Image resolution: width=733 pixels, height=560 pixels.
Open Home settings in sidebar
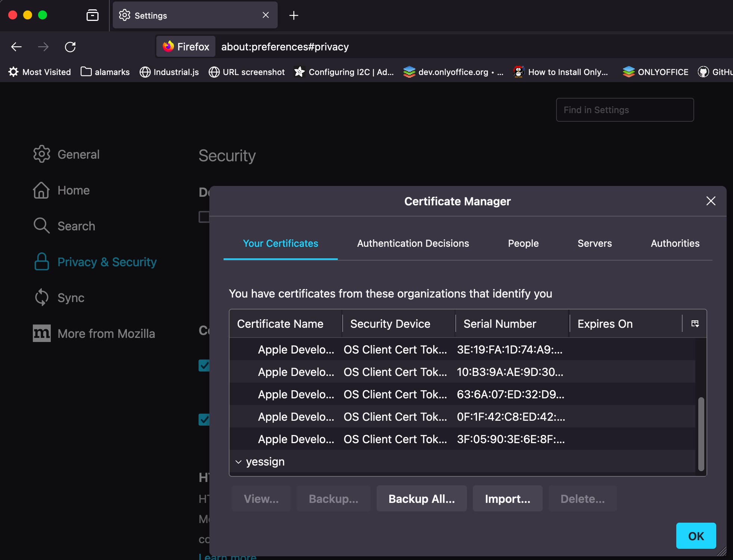pyautogui.click(x=74, y=190)
